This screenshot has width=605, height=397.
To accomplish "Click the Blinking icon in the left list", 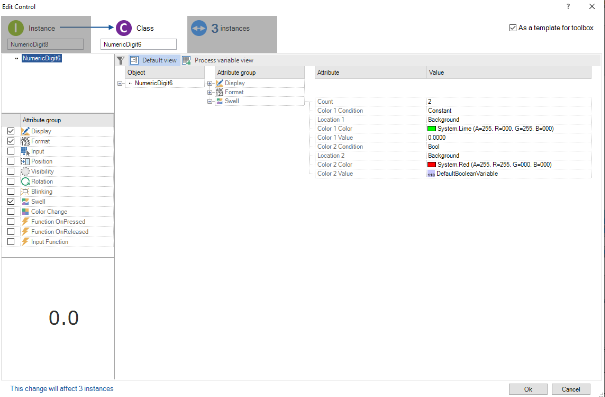I will (x=25, y=191).
